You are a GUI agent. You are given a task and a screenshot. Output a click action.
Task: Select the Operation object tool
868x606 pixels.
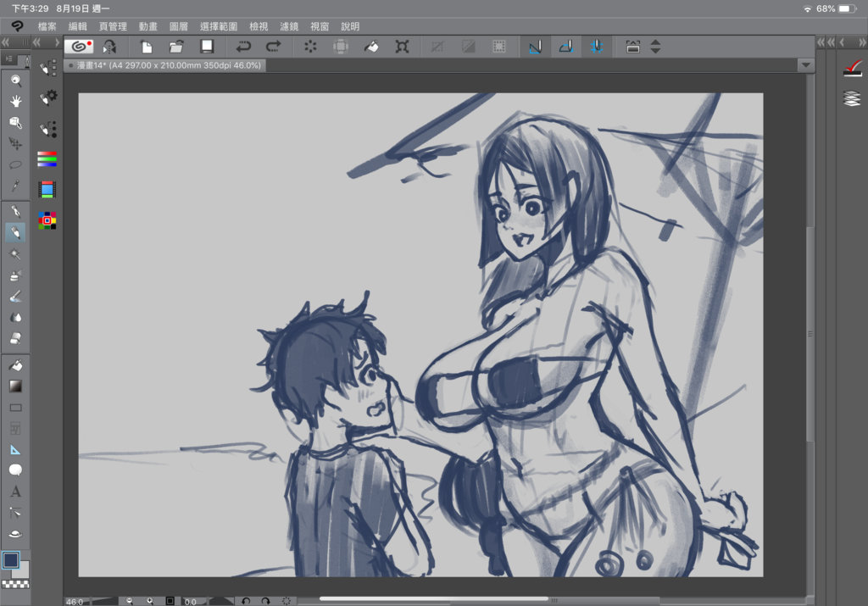pos(15,122)
